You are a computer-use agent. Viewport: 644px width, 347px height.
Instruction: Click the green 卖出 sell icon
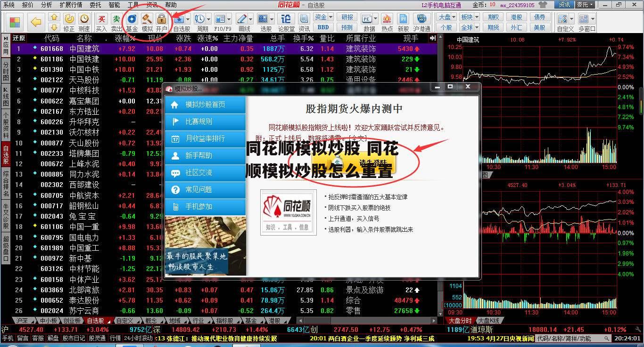click(x=116, y=19)
